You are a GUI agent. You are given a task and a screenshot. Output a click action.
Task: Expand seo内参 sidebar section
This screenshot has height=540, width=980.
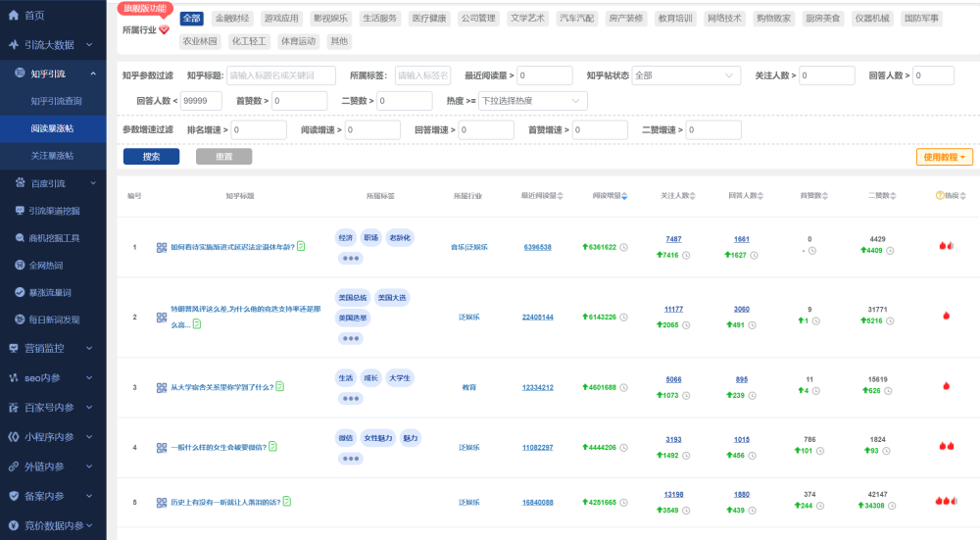pyautogui.click(x=89, y=377)
